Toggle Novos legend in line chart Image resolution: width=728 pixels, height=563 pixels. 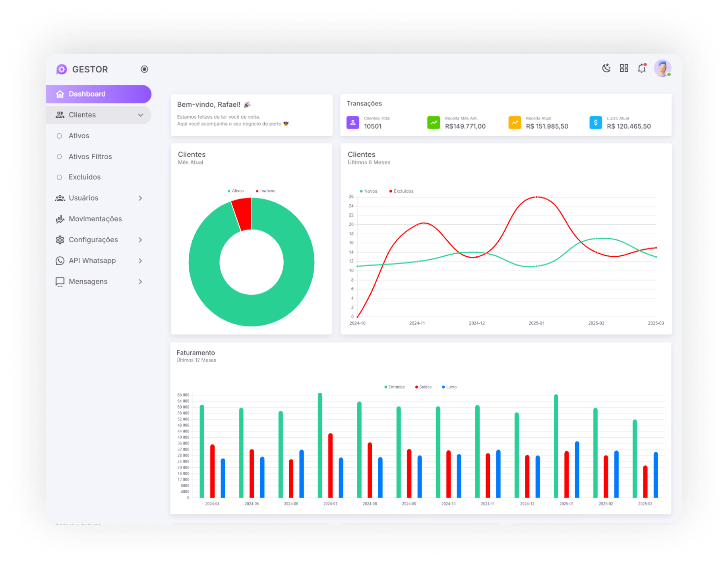[x=368, y=191]
